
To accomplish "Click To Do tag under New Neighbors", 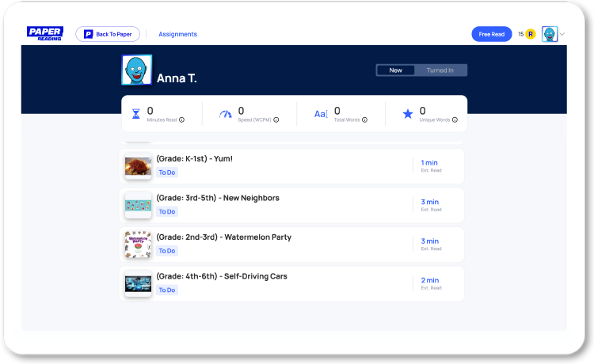I will click(167, 211).
